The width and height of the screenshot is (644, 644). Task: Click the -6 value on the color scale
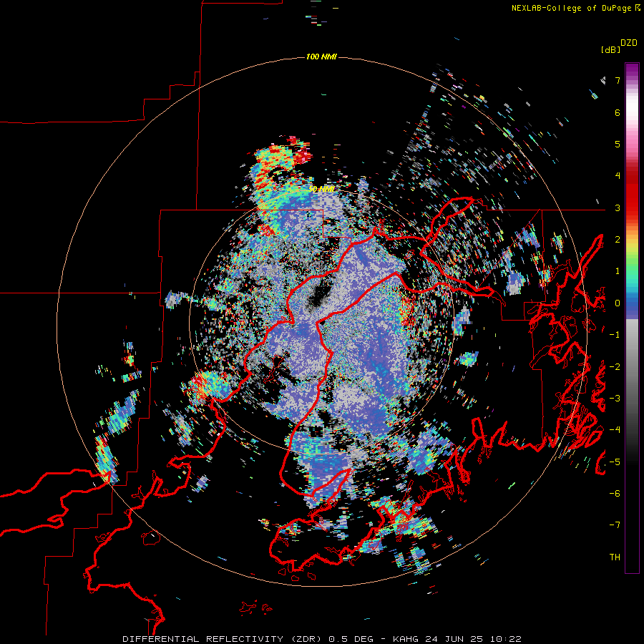[615, 494]
